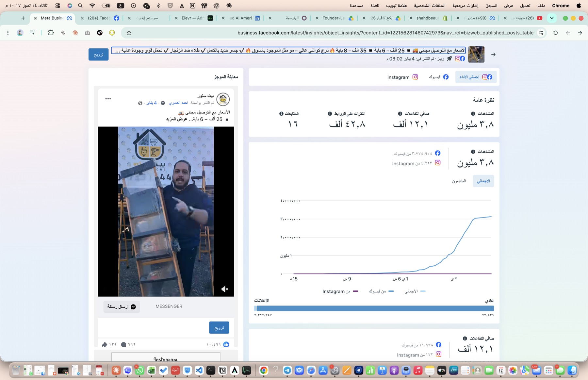The height and width of the screenshot is (380, 588).
Task: Select Instagram performance tab
Action: (402, 77)
